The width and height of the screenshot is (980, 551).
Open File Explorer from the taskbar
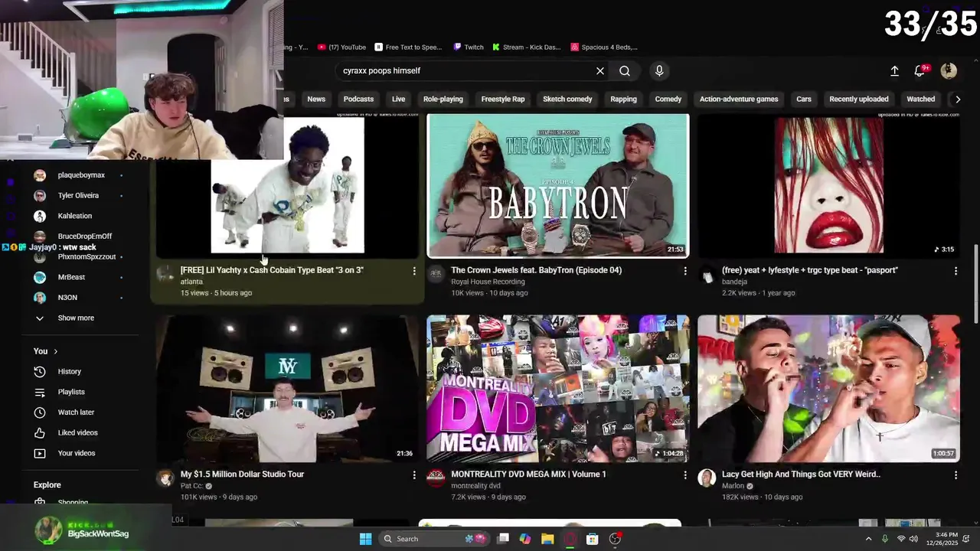pos(547,539)
